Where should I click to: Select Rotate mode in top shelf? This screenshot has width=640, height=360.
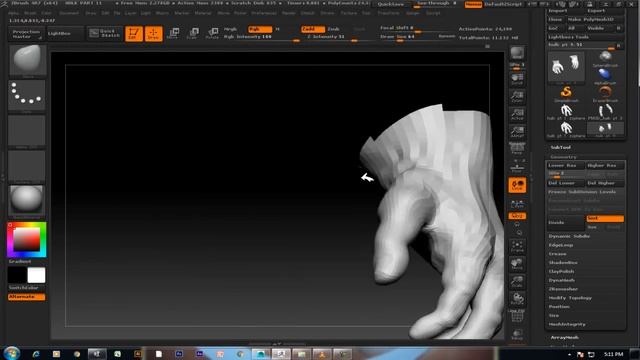[x=212, y=33]
